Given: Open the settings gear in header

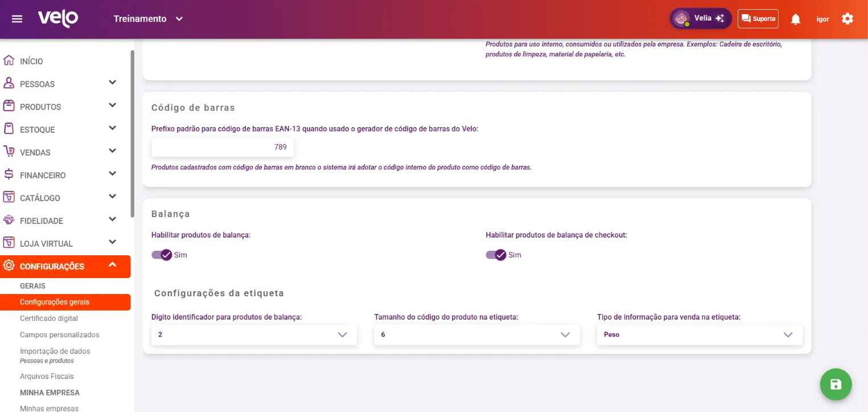Looking at the screenshot, I should point(848,19).
